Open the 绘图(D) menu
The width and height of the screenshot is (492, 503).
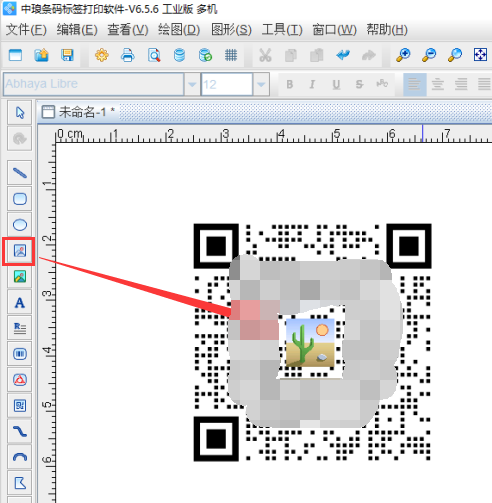179,30
